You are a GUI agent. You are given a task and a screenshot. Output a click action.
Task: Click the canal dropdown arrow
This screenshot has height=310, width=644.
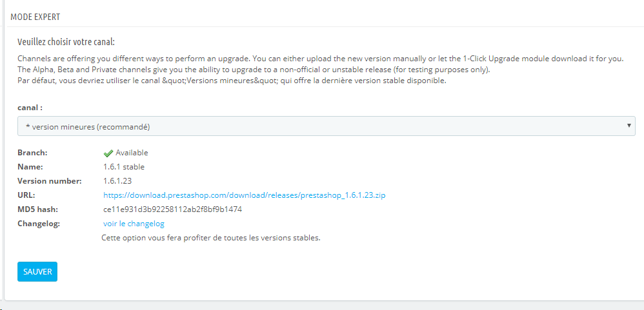(629, 126)
